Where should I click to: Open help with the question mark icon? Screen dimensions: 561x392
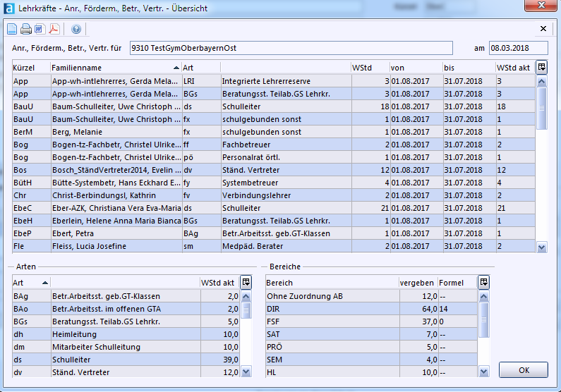(76, 29)
